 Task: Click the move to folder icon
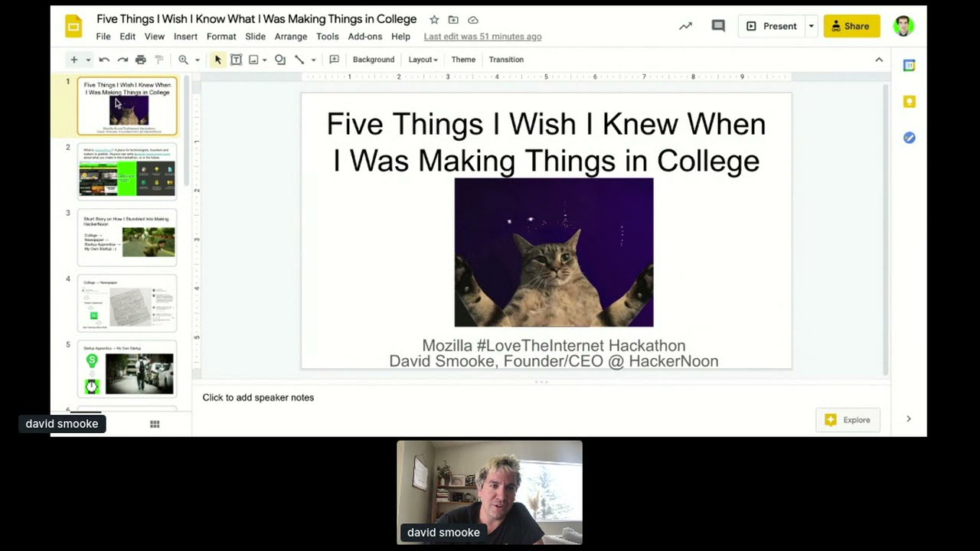coord(453,20)
